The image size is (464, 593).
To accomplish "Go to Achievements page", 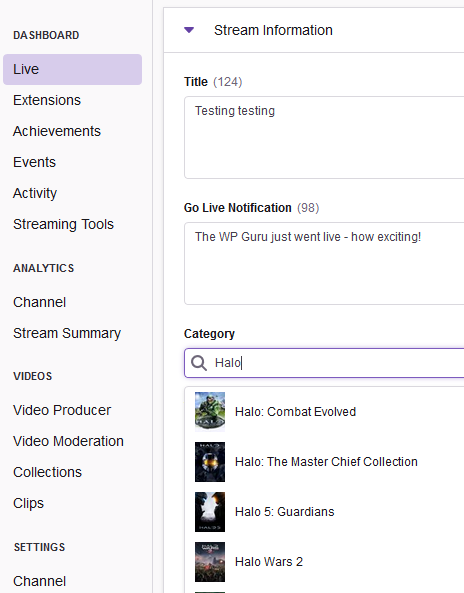I will tap(57, 131).
